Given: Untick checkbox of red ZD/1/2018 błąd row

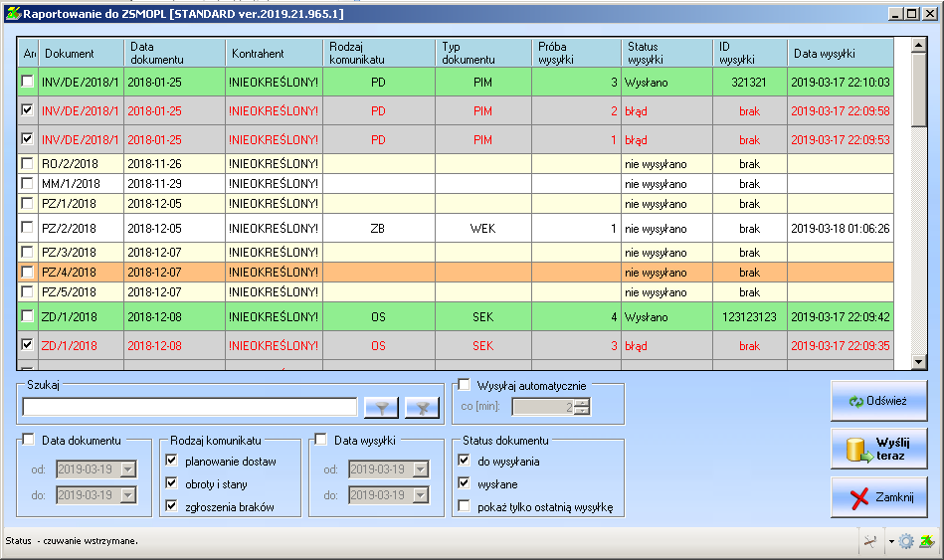Looking at the screenshot, I should (27, 345).
